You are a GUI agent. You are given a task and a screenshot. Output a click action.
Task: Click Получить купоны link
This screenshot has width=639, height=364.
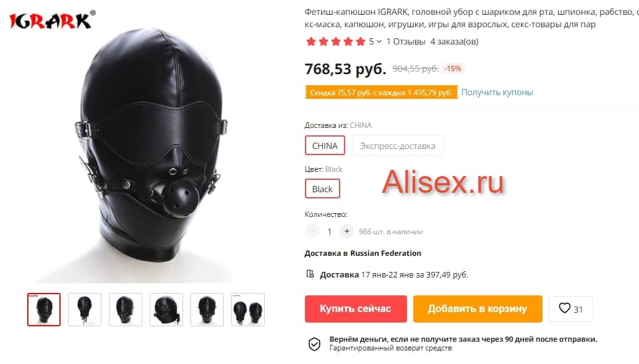[497, 93]
